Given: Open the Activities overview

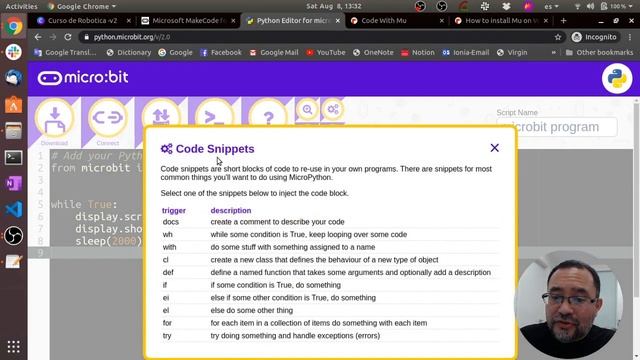Looking at the screenshot, I should click(21, 6).
